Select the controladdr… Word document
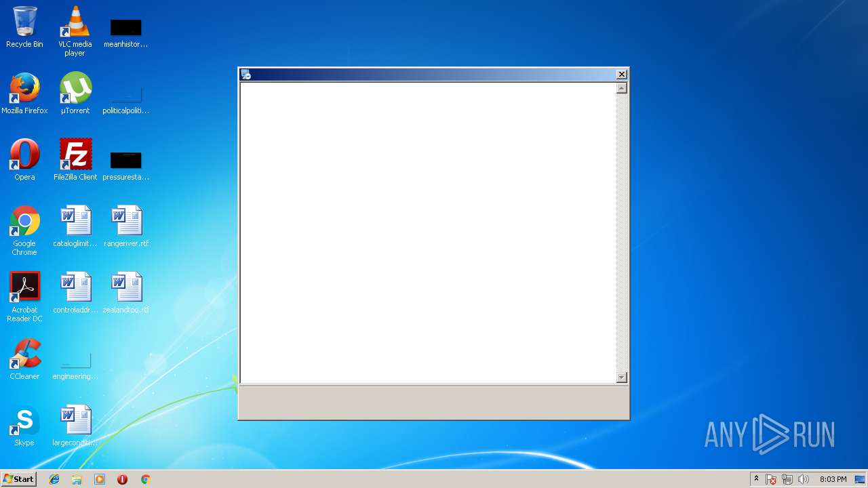Viewport: 868px width, 488px height. [75, 293]
